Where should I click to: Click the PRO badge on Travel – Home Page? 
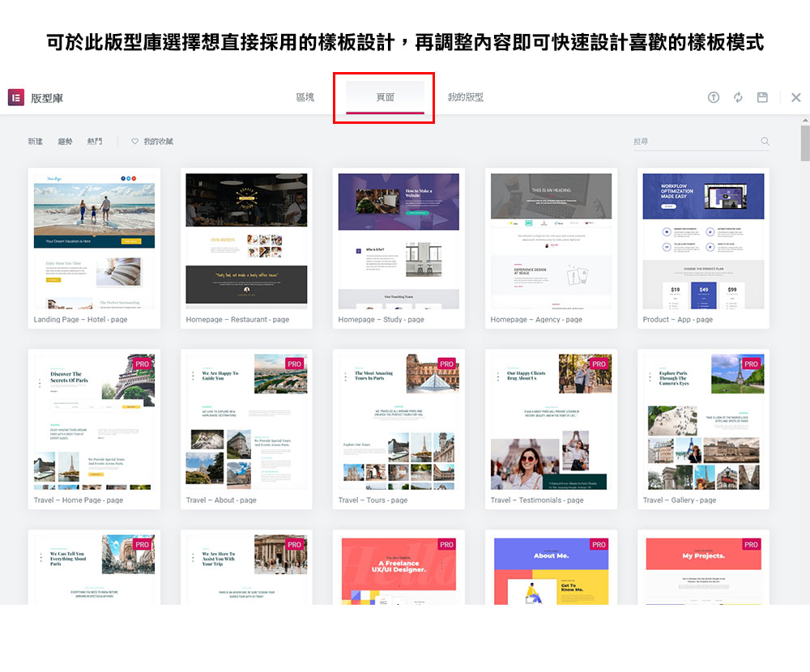pos(142,364)
